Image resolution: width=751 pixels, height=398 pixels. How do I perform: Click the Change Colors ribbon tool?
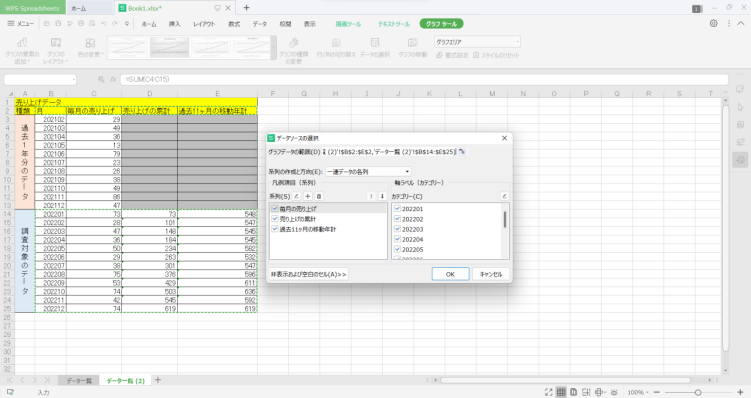[x=90, y=48]
